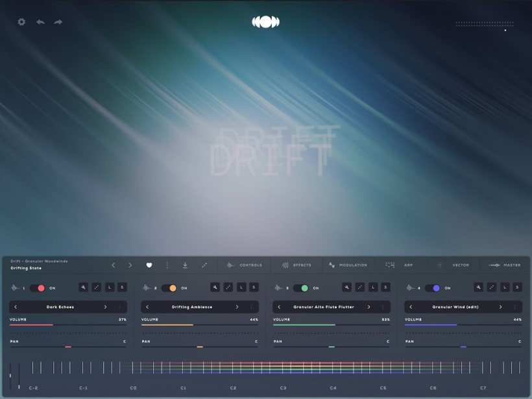This screenshot has height=399, width=532.
Task: Next sound after Granular Alto Flute Flutter
Action: pos(369,307)
